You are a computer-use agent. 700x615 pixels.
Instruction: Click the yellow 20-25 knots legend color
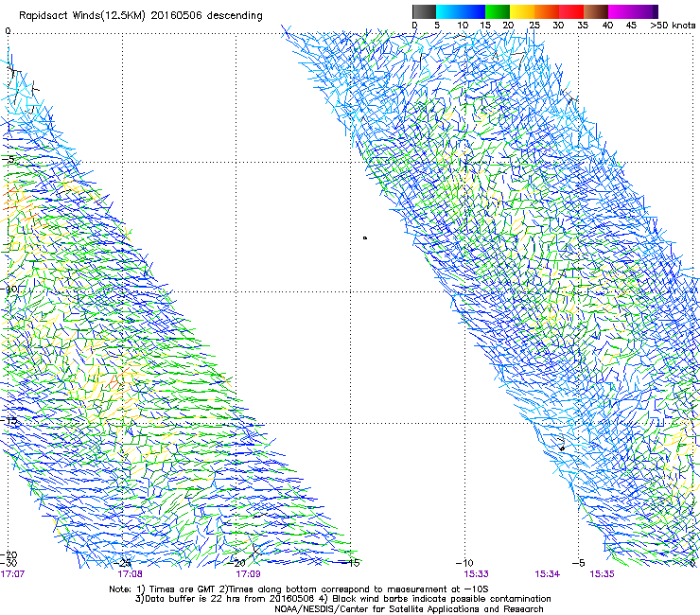[522, 11]
